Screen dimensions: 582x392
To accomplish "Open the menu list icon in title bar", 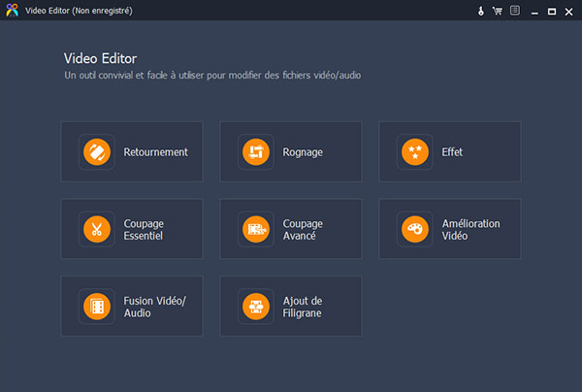I will coord(515,11).
